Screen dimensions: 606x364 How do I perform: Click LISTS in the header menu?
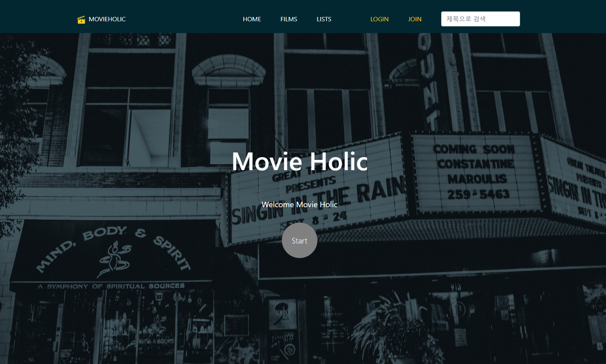click(324, 19)
